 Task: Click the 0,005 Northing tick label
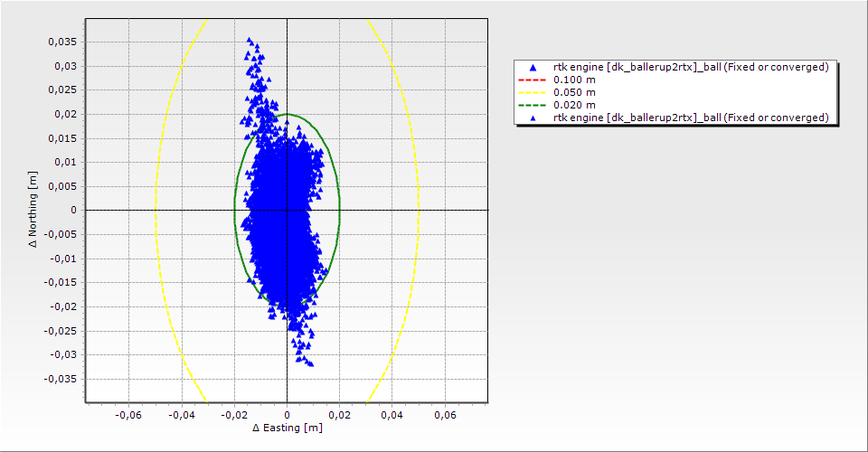click(x=62, y=186)
